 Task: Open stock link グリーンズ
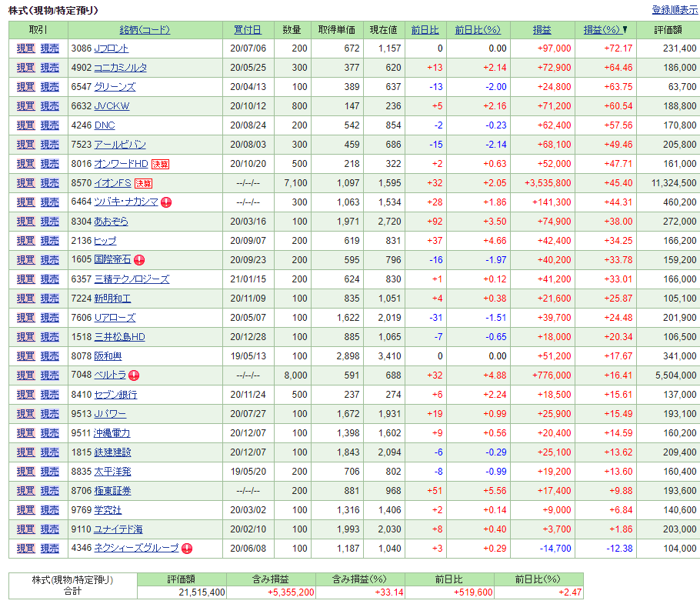(115, 87)
